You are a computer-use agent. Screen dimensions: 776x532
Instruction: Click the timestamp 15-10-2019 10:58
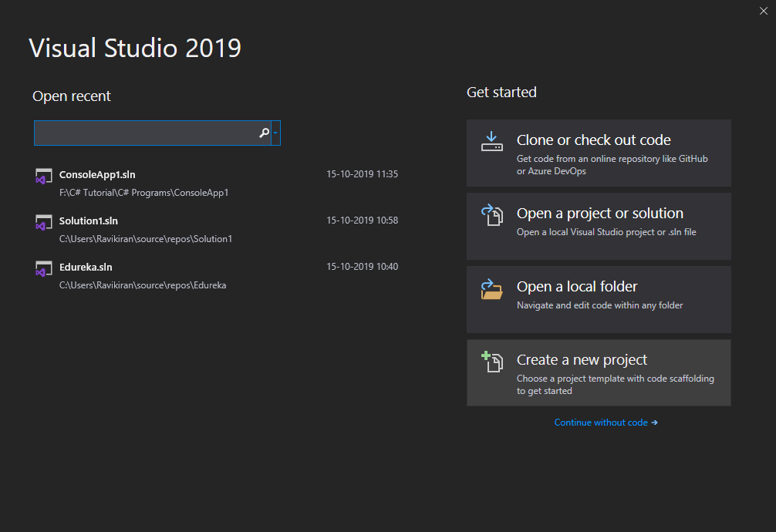pos(363,221)
